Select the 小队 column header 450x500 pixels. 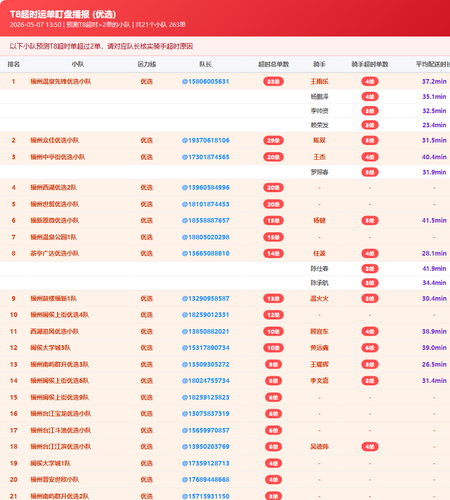[x=78, y=64]
